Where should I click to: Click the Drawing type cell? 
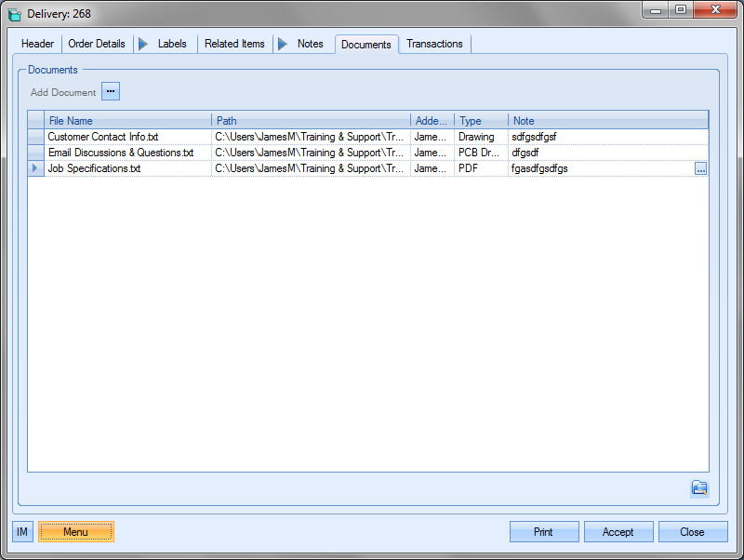481,137
